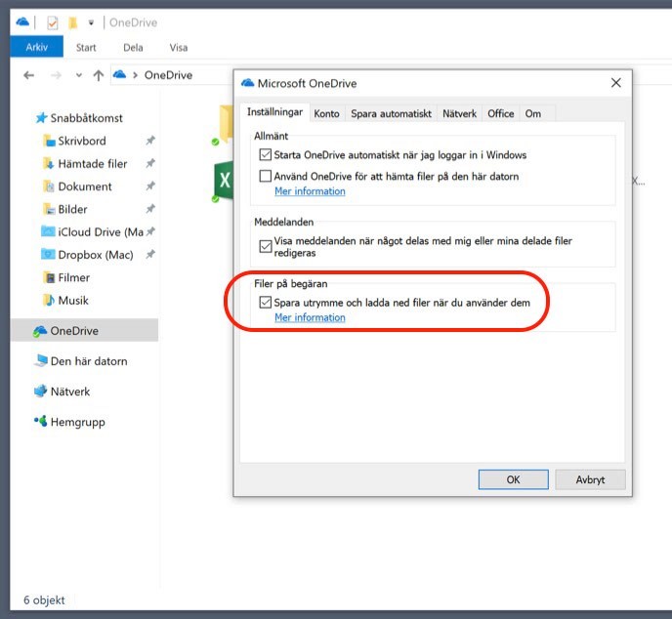Image resolution: width=672 pixels, height=619 pixels.
Task: Click the pin icon next to Skrivbord
Action: tap(150, 141)
